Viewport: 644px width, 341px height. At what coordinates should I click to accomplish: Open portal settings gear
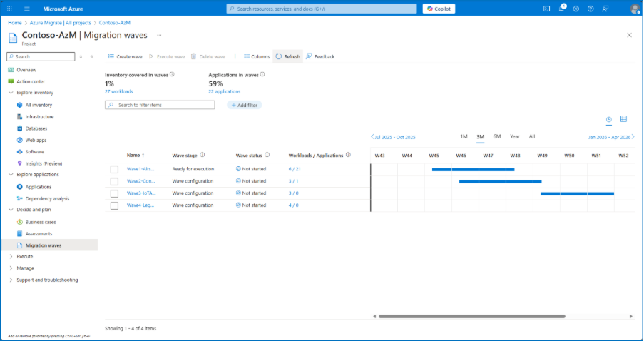point(576,9)
